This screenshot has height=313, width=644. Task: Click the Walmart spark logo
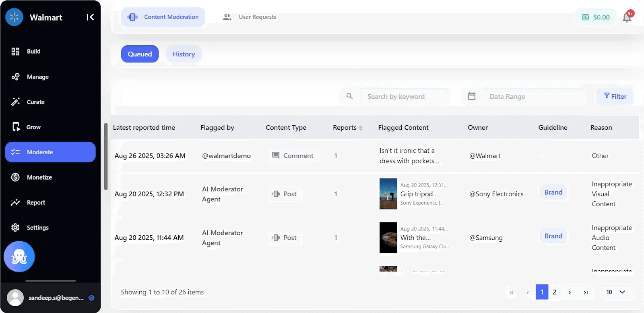tap(14, 17)
